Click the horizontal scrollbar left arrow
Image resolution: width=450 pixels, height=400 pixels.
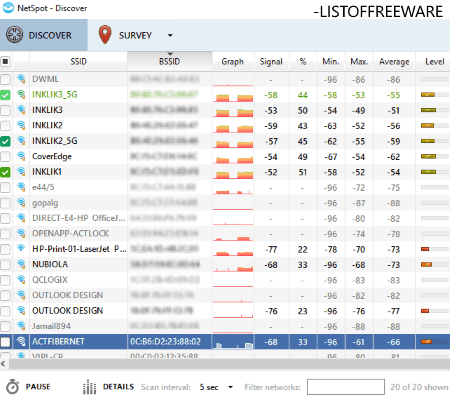[3, 364]
